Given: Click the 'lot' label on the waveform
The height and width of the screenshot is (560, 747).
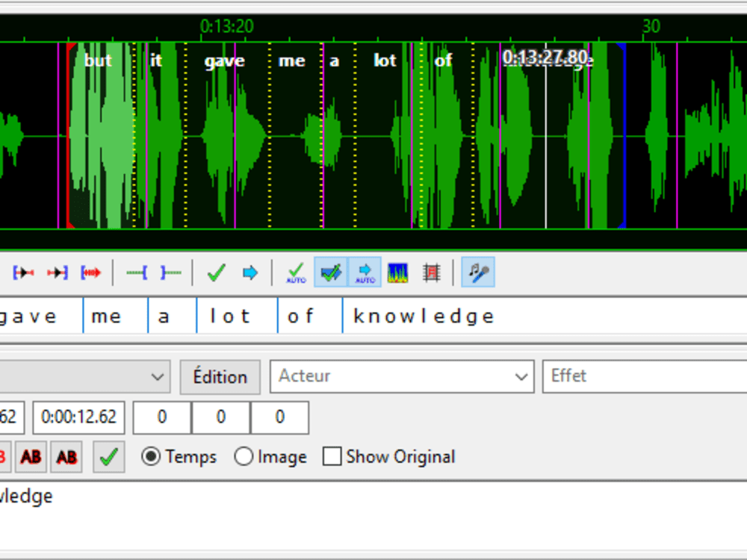Looking at the screenshot, I should (385, 60).
